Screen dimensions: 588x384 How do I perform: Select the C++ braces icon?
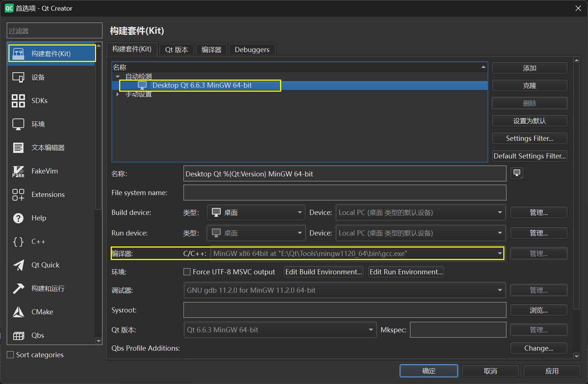(18, 241)
